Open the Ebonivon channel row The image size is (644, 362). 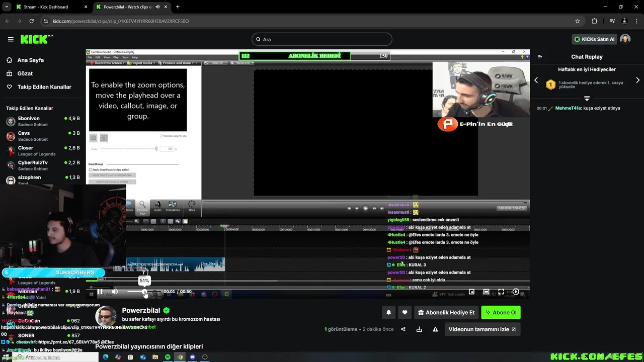pyautogui.click(x=43, y=121)
